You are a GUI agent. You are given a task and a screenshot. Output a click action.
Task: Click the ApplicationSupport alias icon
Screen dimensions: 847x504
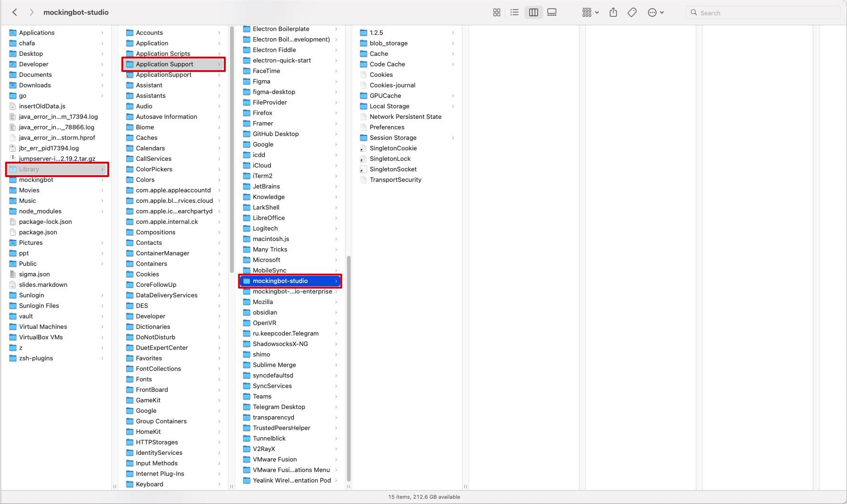[x=130, y=74]
